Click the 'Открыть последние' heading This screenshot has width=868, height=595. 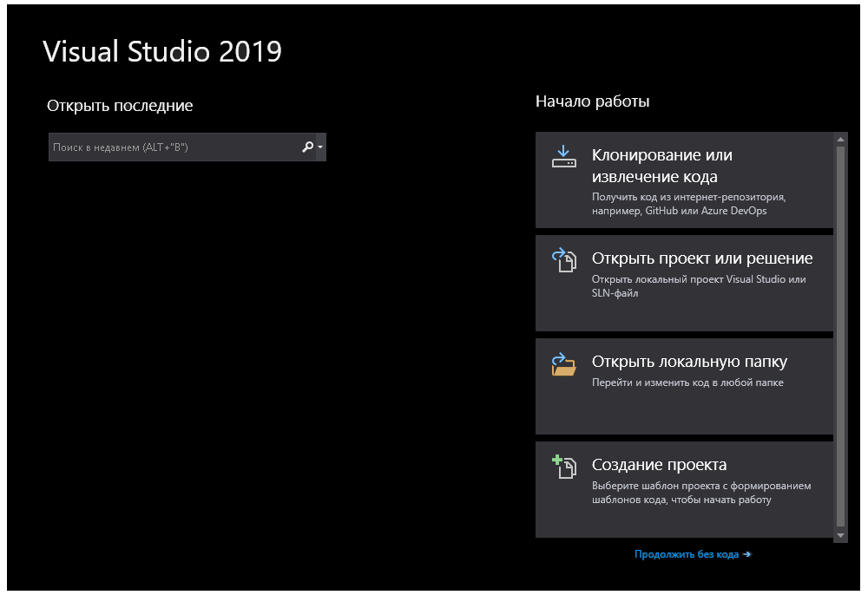(x=120, y=106)
